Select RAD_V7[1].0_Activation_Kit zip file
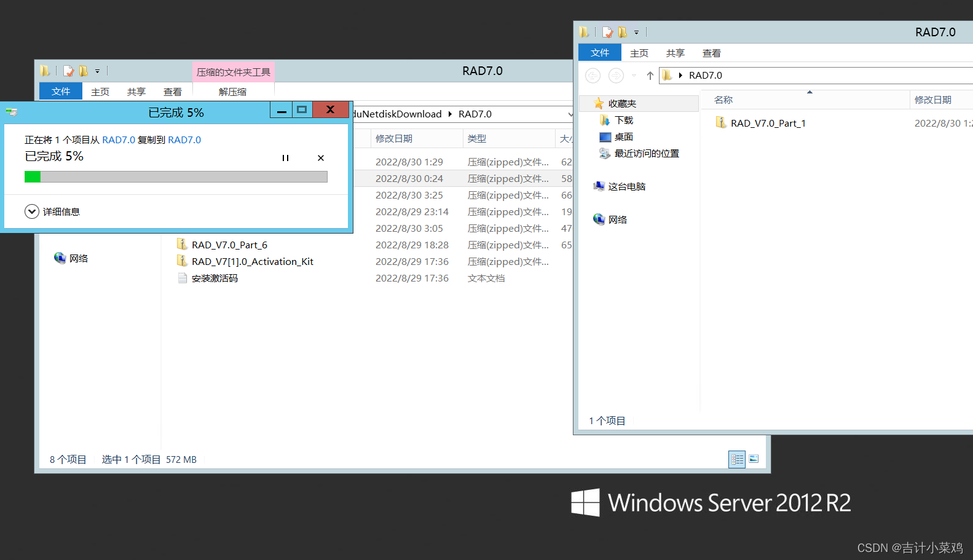 coord(253,262)
